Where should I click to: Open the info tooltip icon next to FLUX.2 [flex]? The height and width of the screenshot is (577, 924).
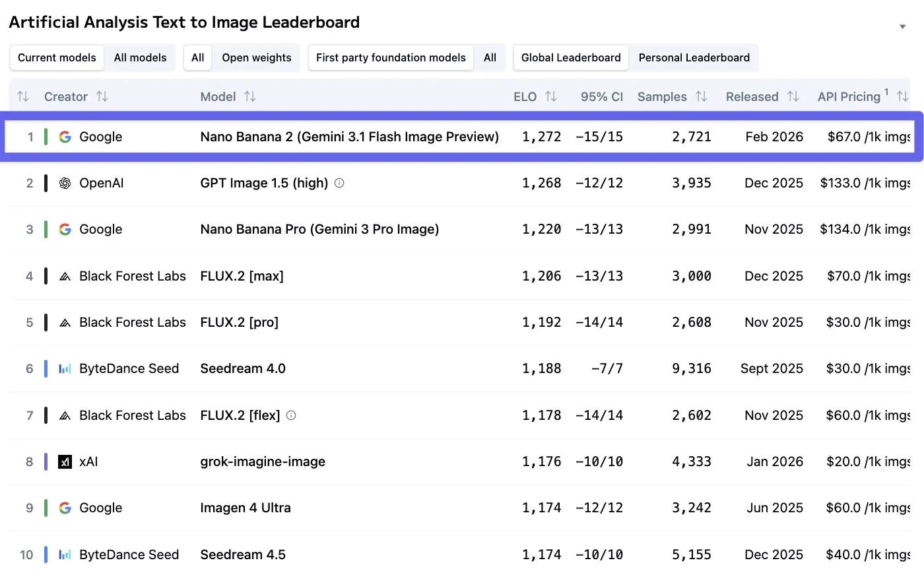tap(290, 415)
